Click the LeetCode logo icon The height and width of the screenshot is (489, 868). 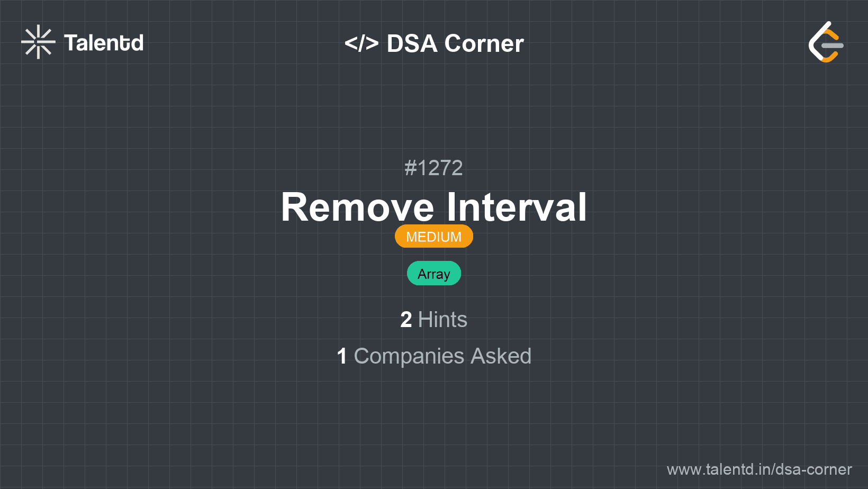[x=826, y=42]
